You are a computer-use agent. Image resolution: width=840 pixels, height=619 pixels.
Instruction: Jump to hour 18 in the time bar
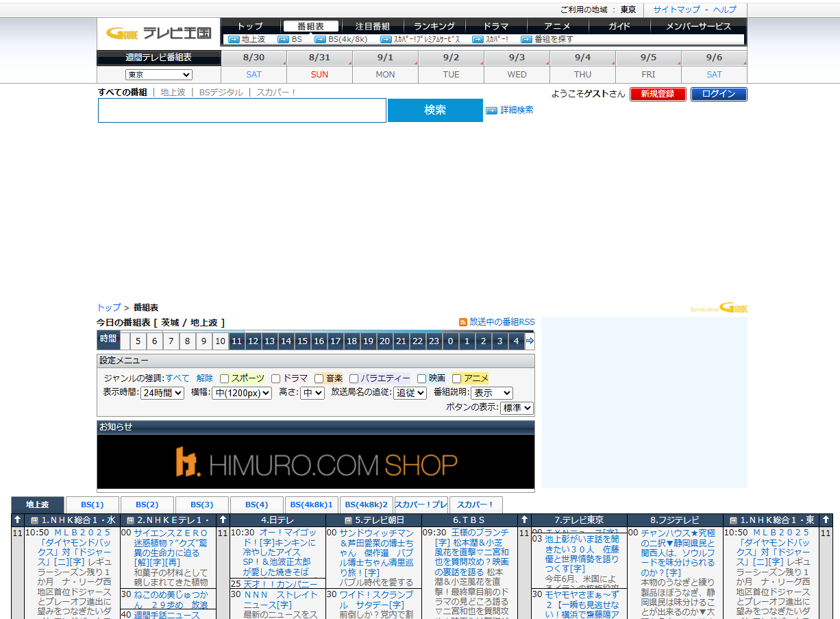click(x=351, y=341)
